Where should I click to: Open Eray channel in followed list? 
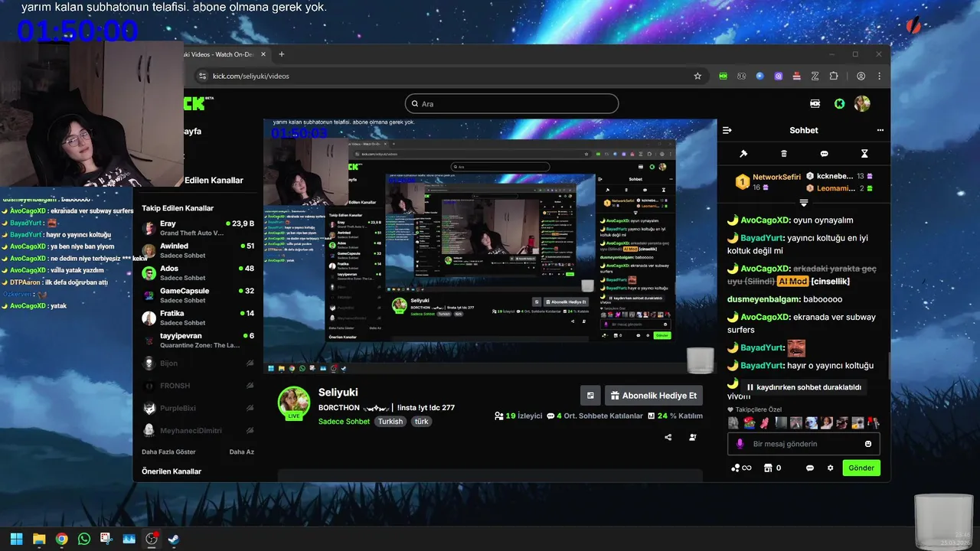tap(198, 228)
